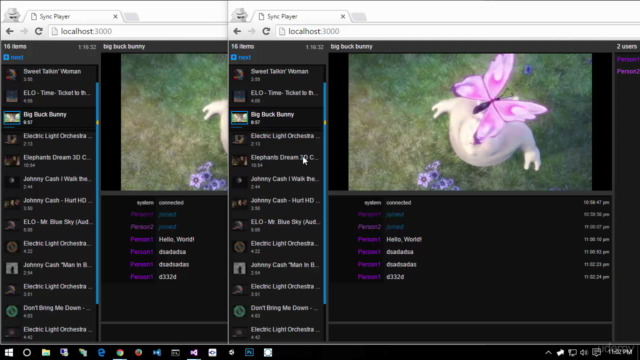The image size is (640, 360).
Task: Reload the page in left browser window
Action: pos(39,31)
